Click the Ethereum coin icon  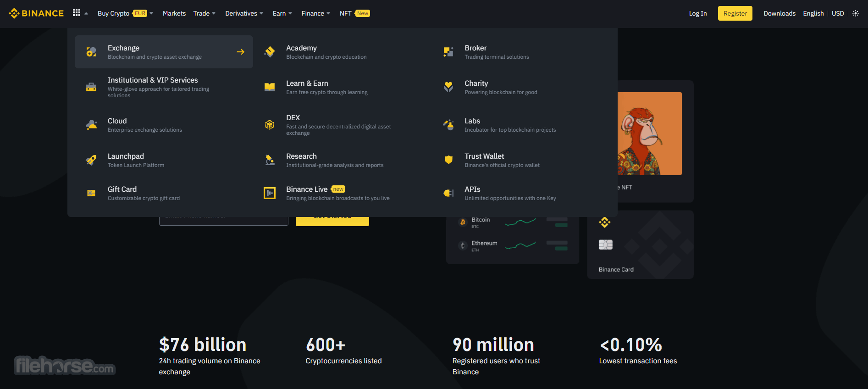point(462,246)
